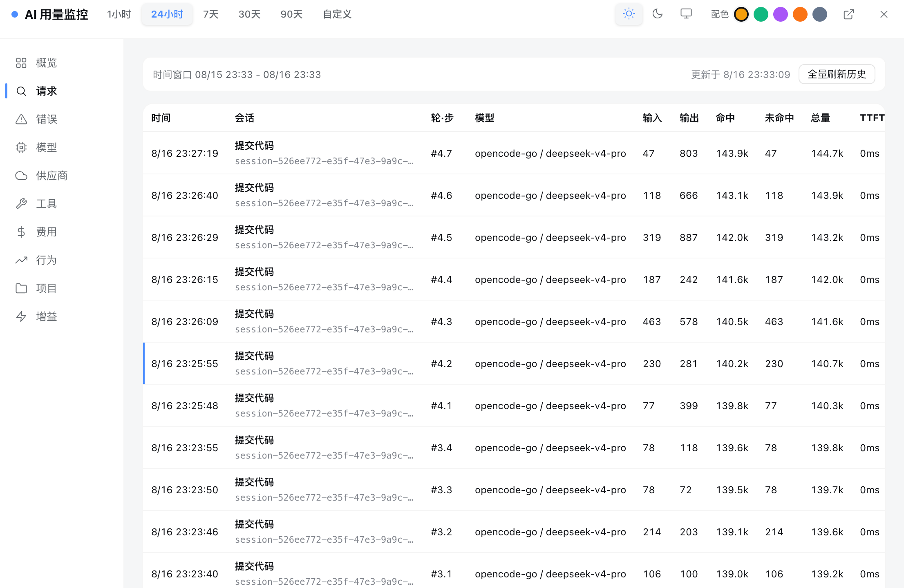The height and width of the screenshot is (588, 904).
Task: Click cache hit value 143.1k
Action: pos(732,196)
